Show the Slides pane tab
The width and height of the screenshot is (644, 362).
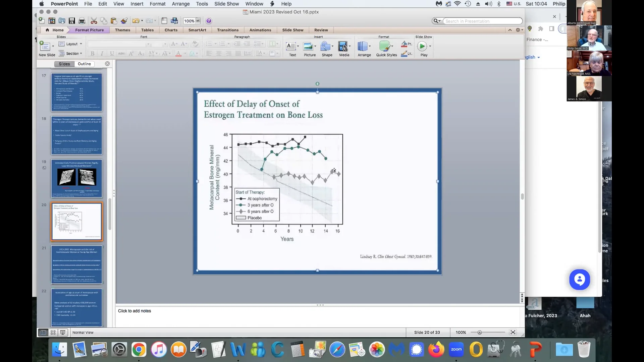(64, 64)
